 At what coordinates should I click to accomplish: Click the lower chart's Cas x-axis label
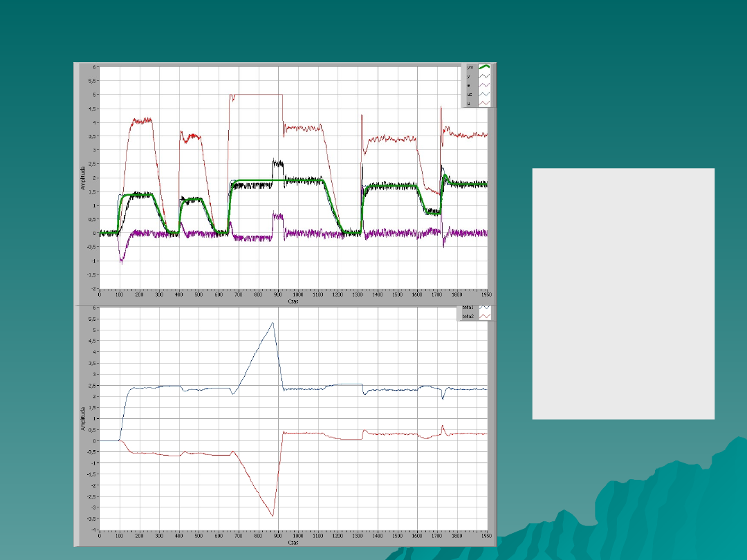(293, 543)
